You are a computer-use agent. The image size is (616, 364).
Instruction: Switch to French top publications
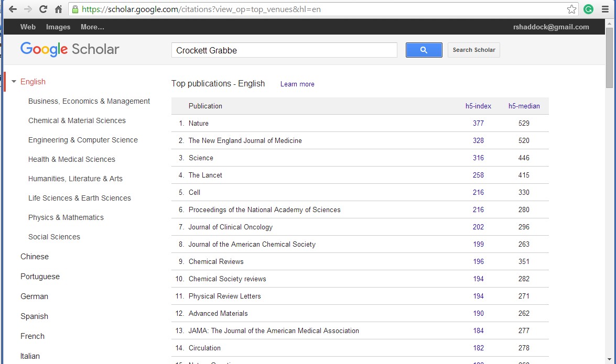tap(32, 336)
